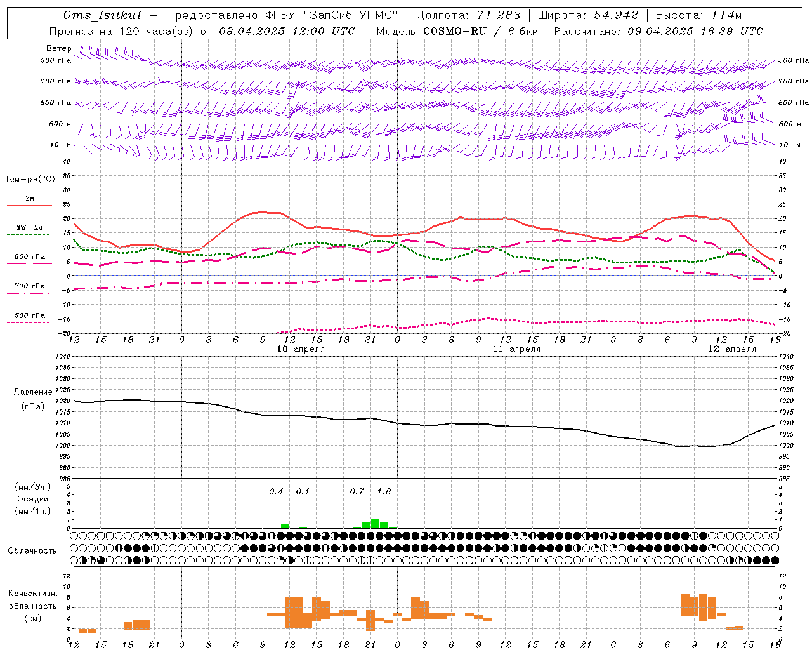Click the (км) unit label
The width and height of the screenshot is (812, 650).
click(33, 618)
